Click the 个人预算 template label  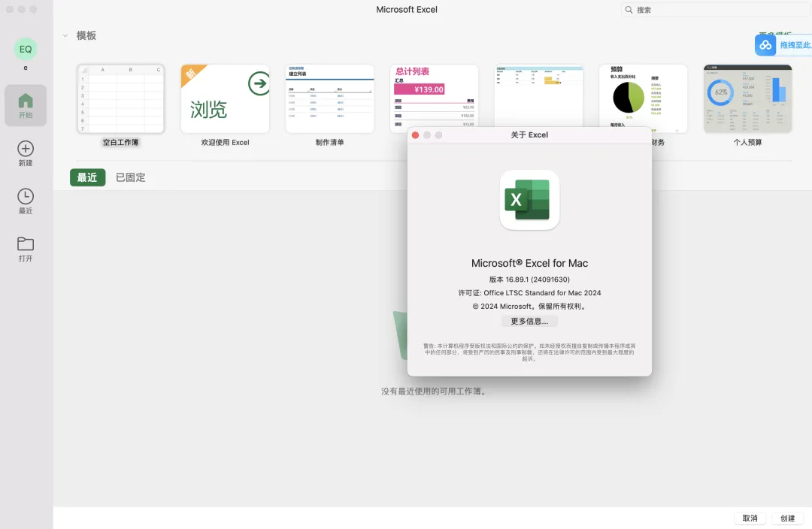pyautogui.click(x=748, y=142)
